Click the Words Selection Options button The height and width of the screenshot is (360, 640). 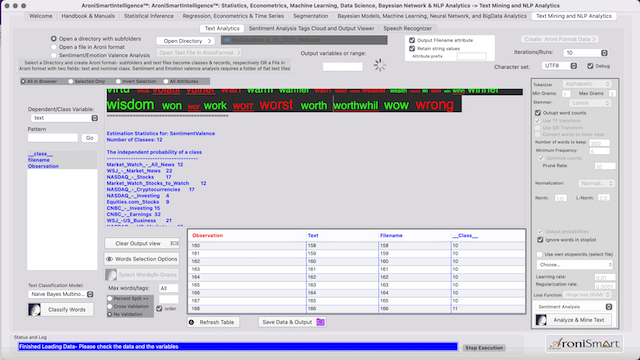pyautogui.click(x=142, y=259)
